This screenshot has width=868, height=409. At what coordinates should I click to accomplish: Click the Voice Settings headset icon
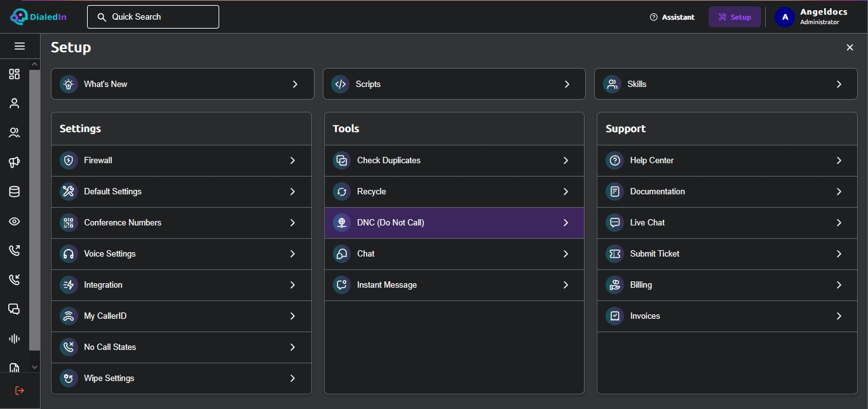coord(69,254)
